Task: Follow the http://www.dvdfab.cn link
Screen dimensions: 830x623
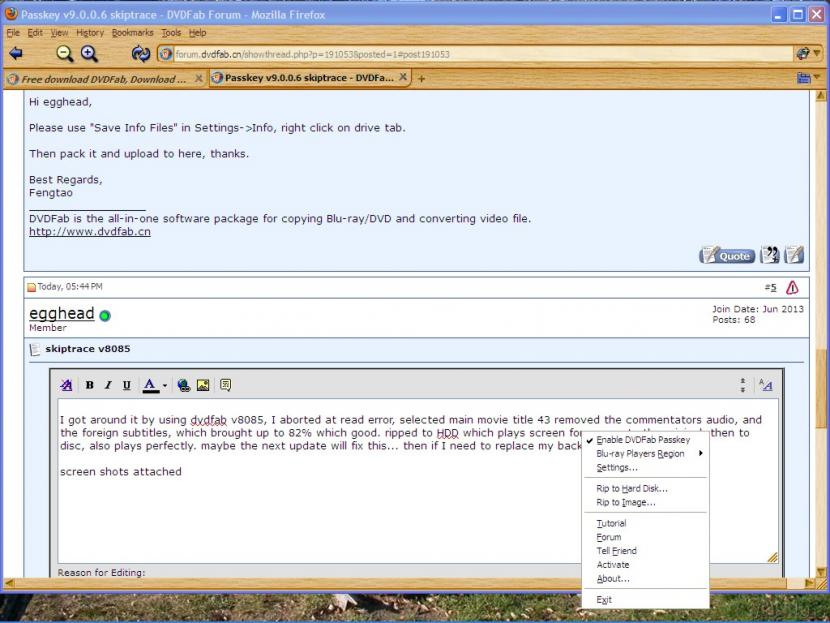Action: coord(90,231)
